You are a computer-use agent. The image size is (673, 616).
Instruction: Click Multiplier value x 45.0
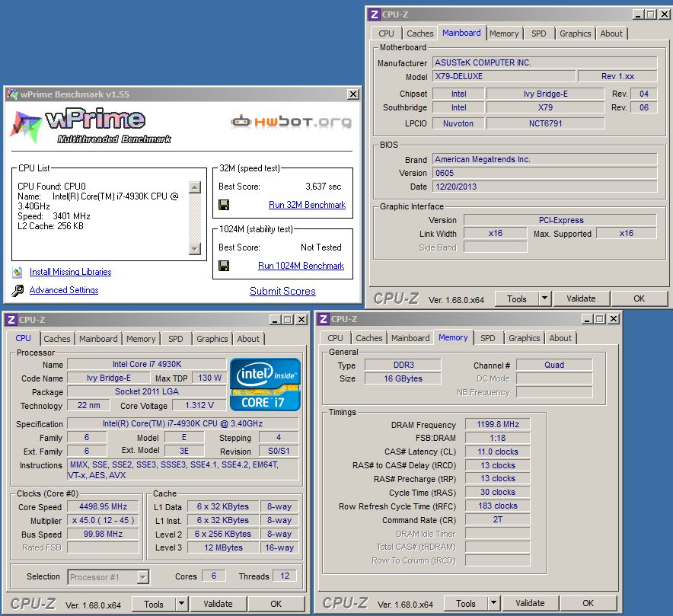pos(103,520)
